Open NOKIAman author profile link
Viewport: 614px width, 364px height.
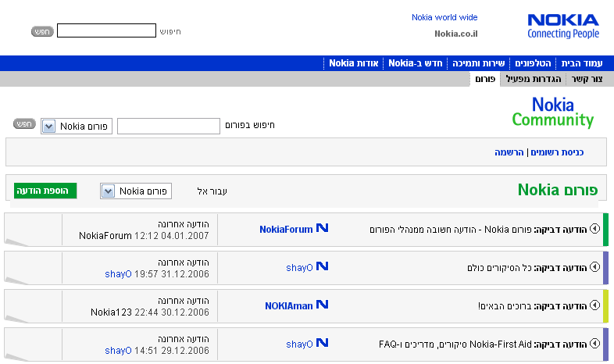tap(288, 306)
